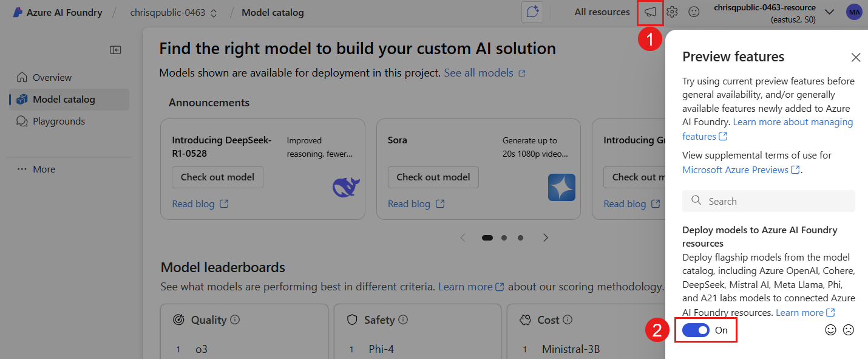Check out the DeepSeek-R1-0528 model
The height and width of the screenshot is (359, 868).
[x=218, y=177]
